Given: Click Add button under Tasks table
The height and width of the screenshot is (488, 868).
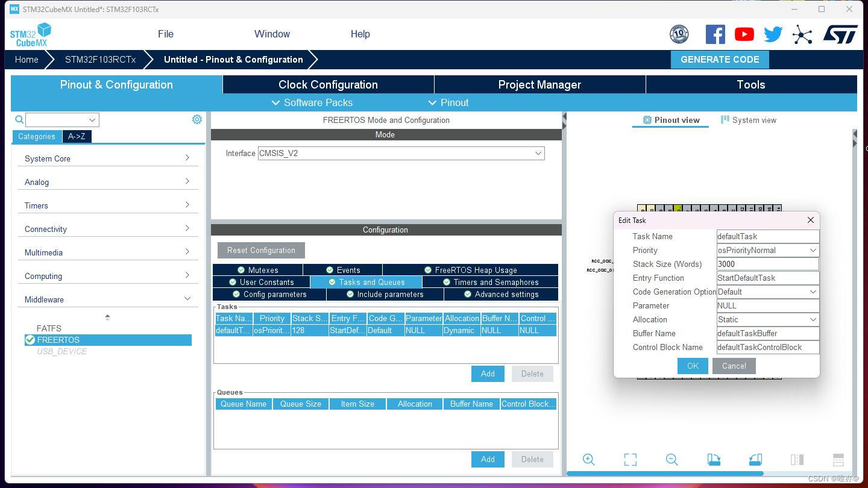Looking at the screenshot, I should click(x=488, y=374).
